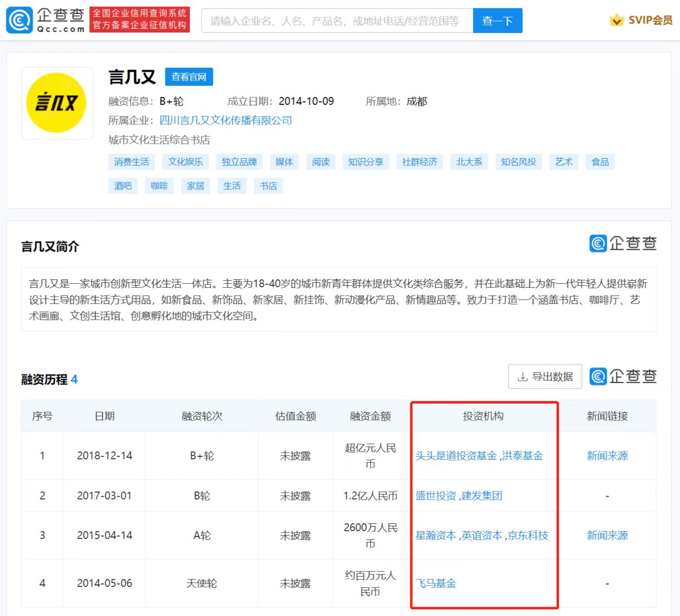Click the 新闻链接 column header
This screenshot has width=680, height=616.
coord(607,416)
